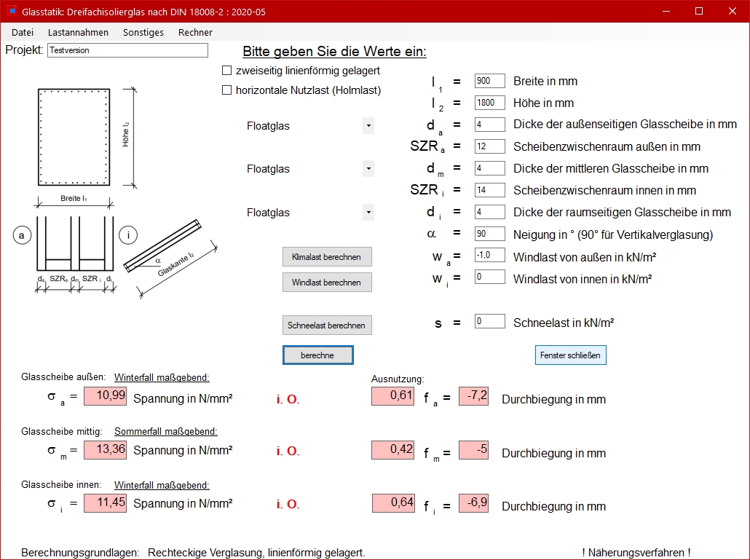This screenshot has width=750, height=560.
Task: Click the 'Klimalast berechnen' button
Action: point(327,257)
